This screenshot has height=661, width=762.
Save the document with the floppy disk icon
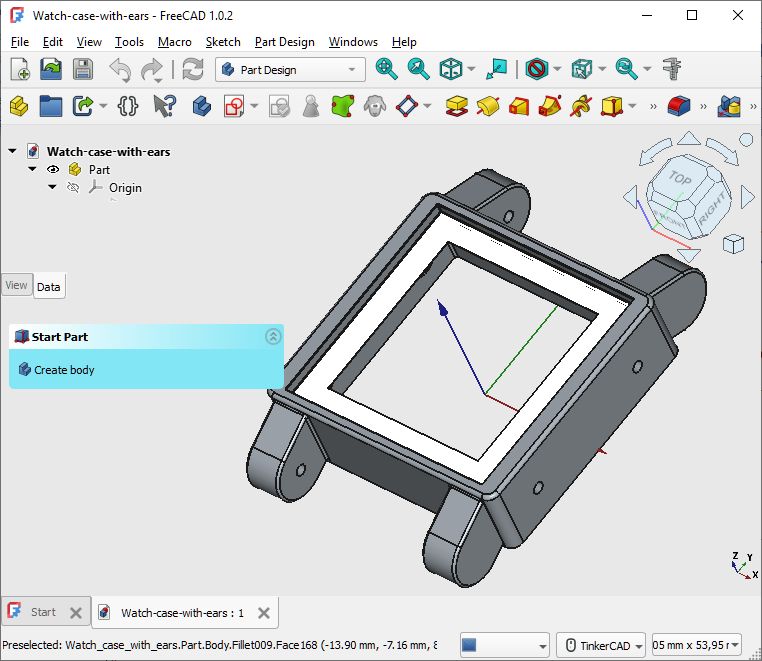click(x=83, y=69)
